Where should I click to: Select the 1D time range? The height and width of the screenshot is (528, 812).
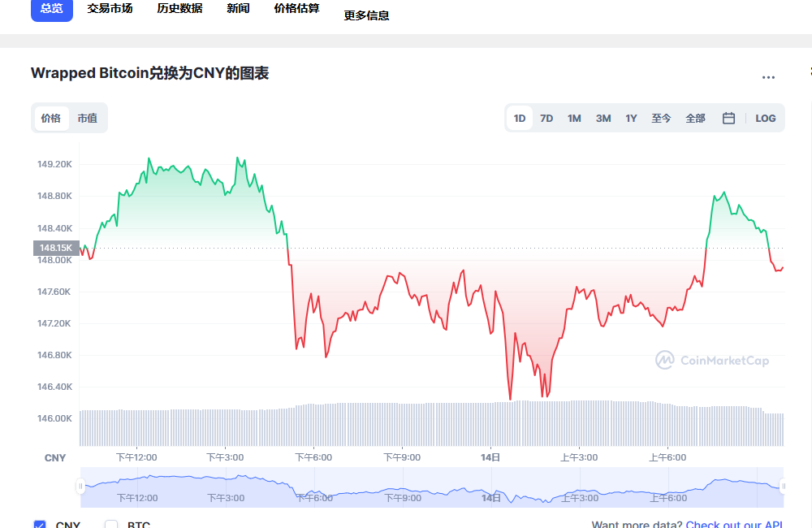point(520,118)
